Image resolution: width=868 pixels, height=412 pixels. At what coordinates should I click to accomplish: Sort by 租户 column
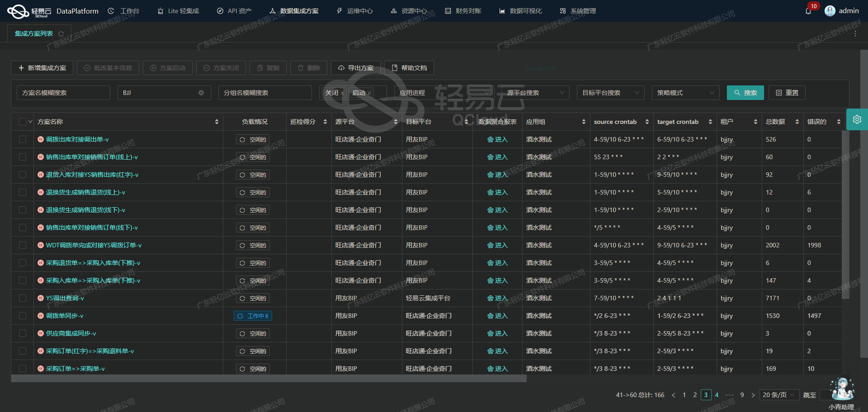point(755,122)
